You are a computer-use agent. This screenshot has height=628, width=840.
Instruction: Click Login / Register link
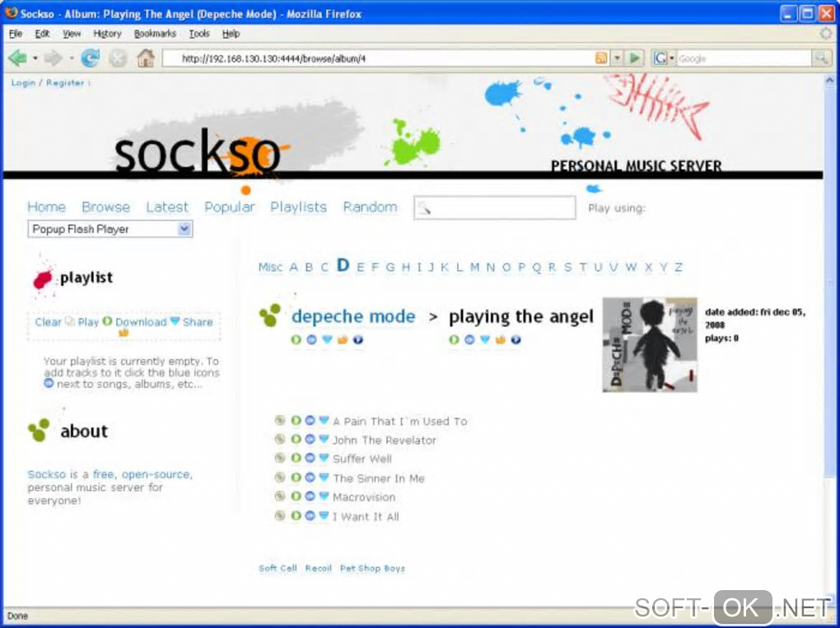point(48,82)
